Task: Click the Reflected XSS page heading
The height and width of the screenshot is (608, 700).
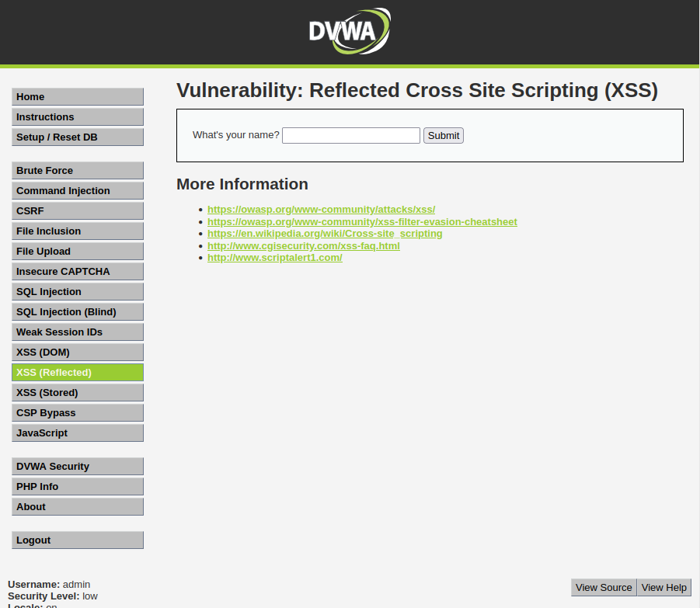Action: tap(417, 91)
